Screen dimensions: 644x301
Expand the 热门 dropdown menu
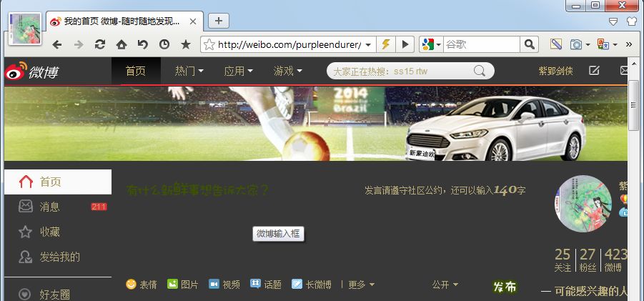(189, 71)
